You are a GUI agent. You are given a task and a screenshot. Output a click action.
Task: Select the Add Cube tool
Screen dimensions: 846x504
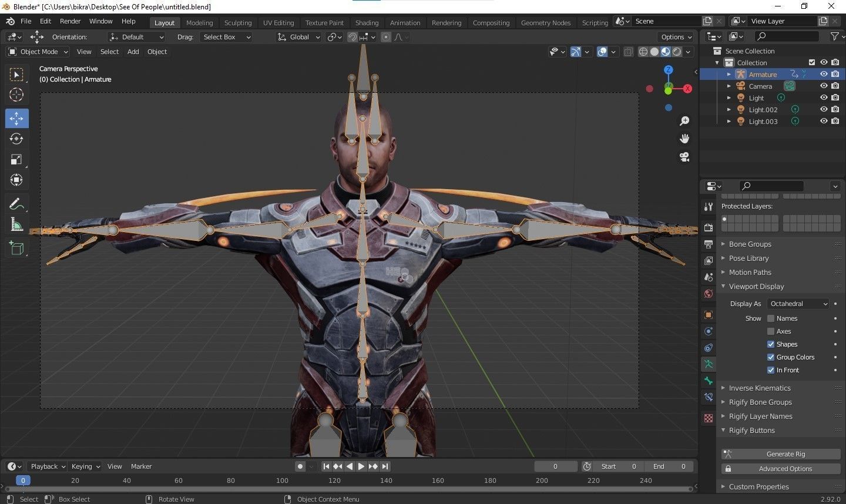click(16, 248)
